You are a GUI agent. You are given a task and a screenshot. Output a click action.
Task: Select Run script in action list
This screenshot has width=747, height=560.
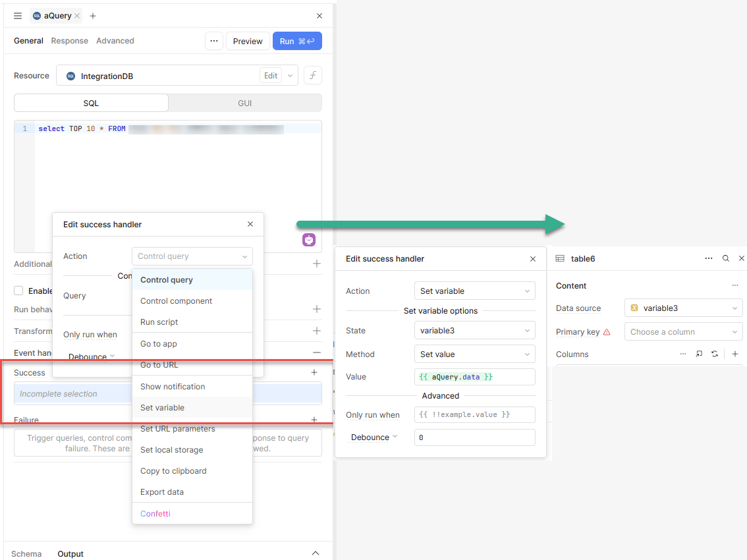pos(192,322)
